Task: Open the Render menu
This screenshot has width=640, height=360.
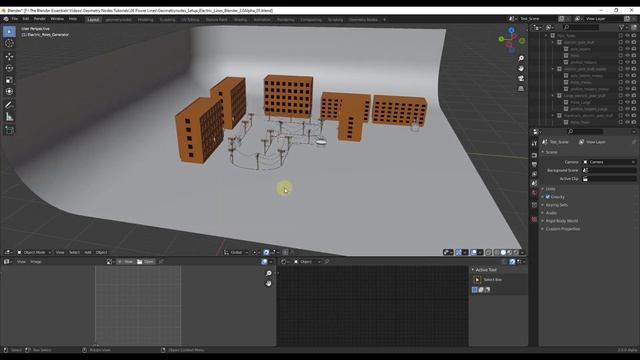Action: pyautogui.click(x=40, y=19)
